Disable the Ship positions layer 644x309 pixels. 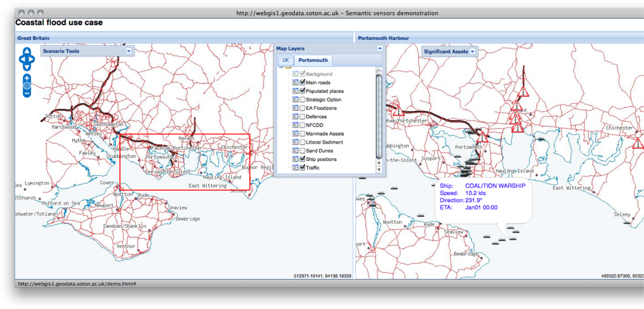pos(303,159)
